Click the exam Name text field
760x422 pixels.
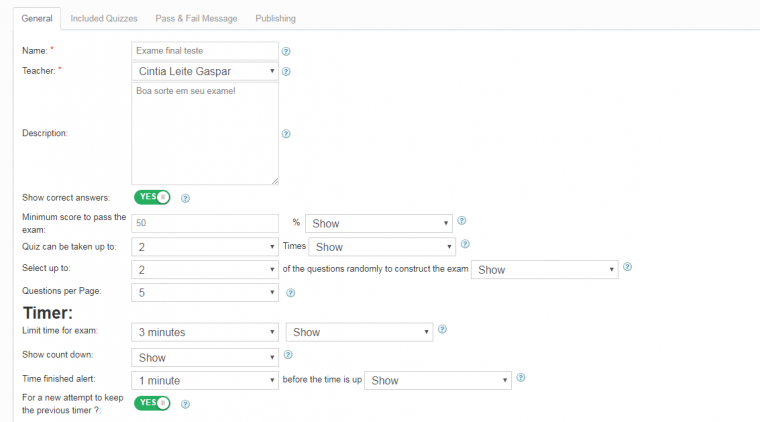pos(204,50)
